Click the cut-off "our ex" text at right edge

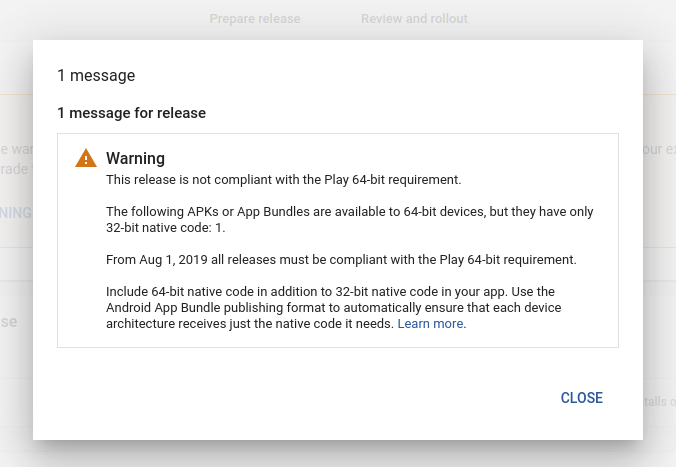pos(658,150)
